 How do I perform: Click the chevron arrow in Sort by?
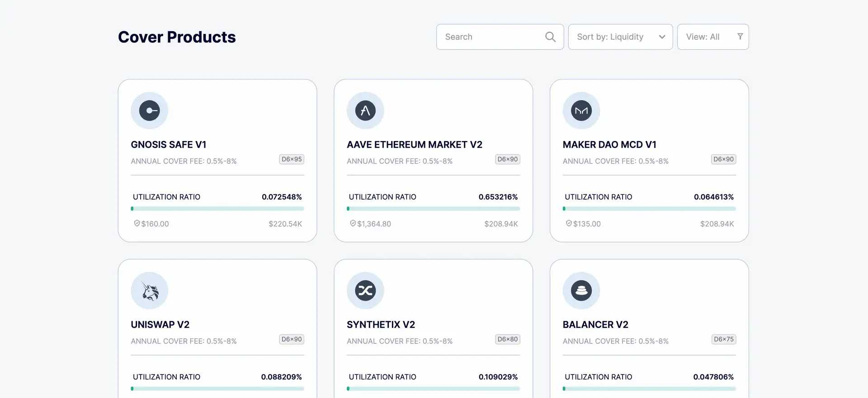point(662,37)
